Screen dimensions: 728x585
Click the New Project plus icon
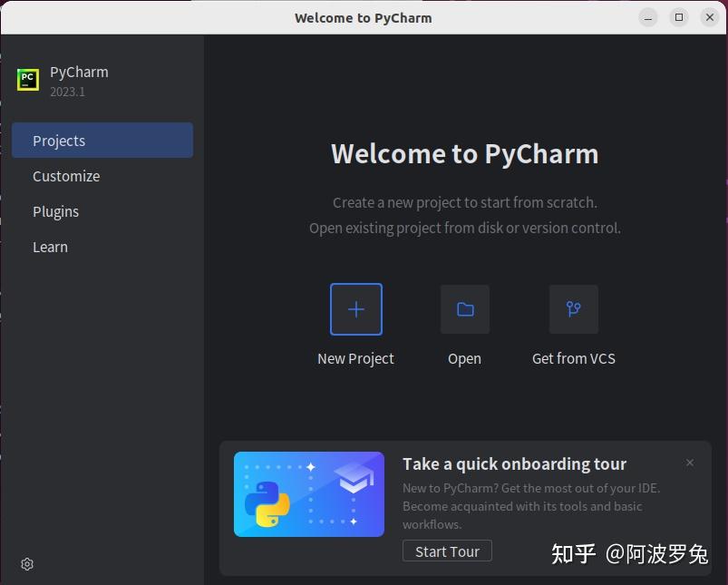point(356,309)
